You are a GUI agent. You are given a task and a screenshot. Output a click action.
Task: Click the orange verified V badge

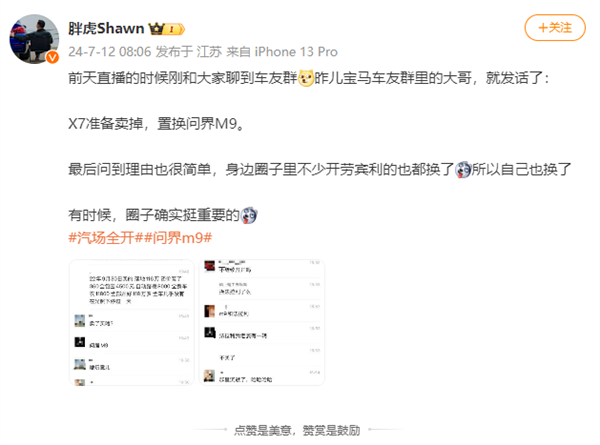[52, 57]
